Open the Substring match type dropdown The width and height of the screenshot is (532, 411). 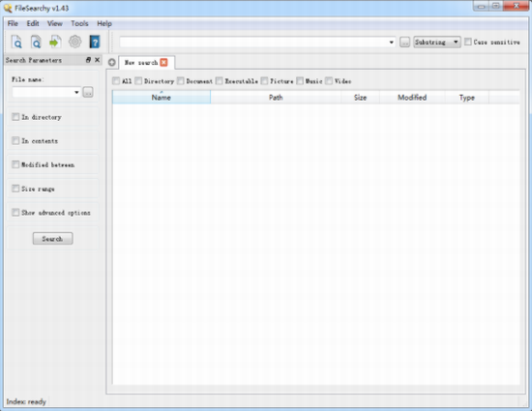[437, 42]
